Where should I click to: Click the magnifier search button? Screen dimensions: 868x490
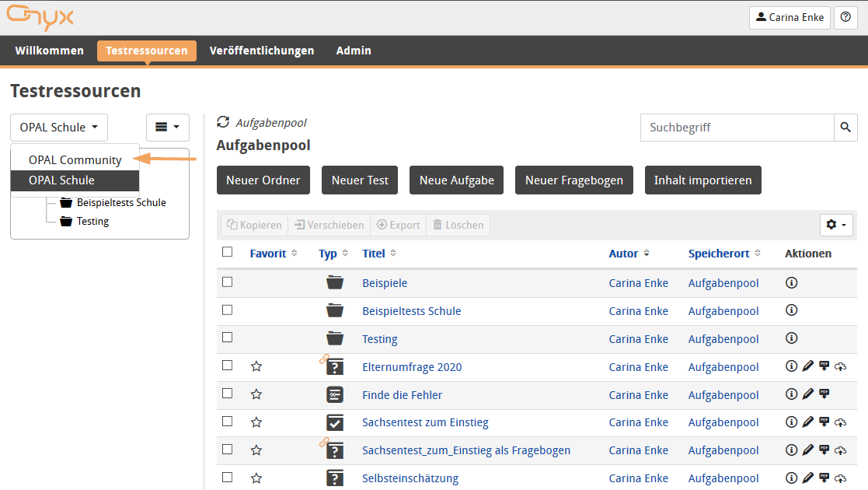pyautogui.click(x=845, y=128)
